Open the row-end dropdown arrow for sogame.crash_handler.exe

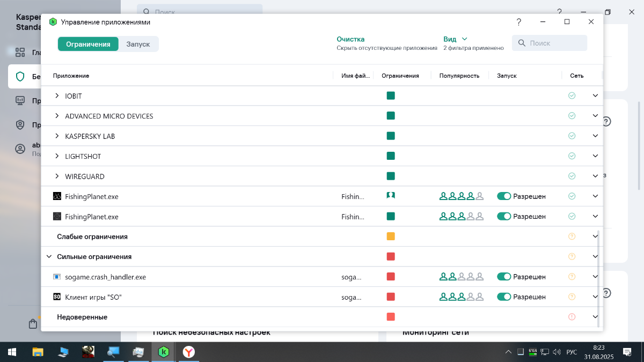click(595, 277)
